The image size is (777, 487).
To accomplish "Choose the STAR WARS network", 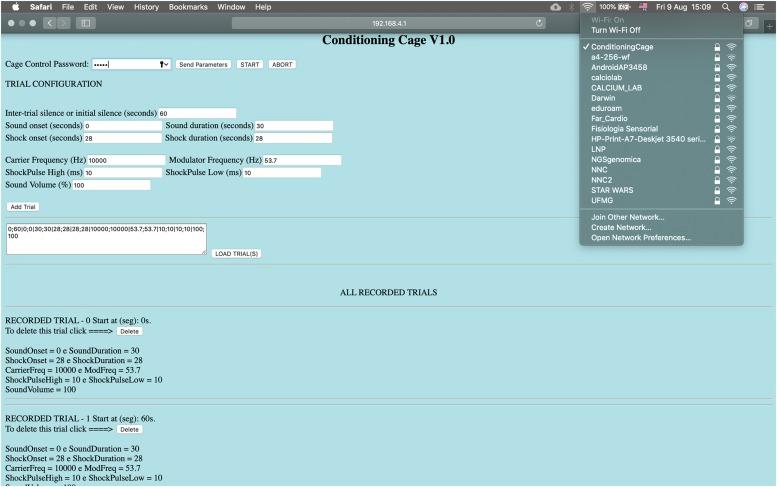I will 611,190.
